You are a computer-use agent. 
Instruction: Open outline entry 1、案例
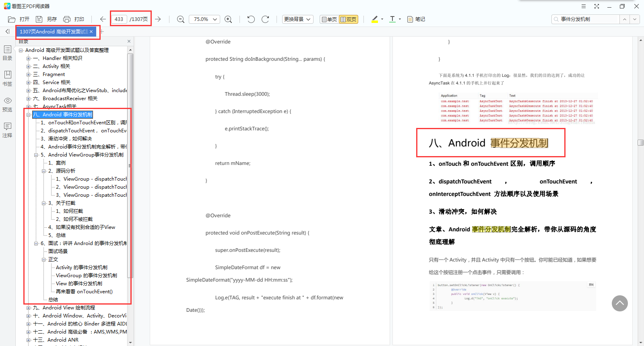pos(57,163)
